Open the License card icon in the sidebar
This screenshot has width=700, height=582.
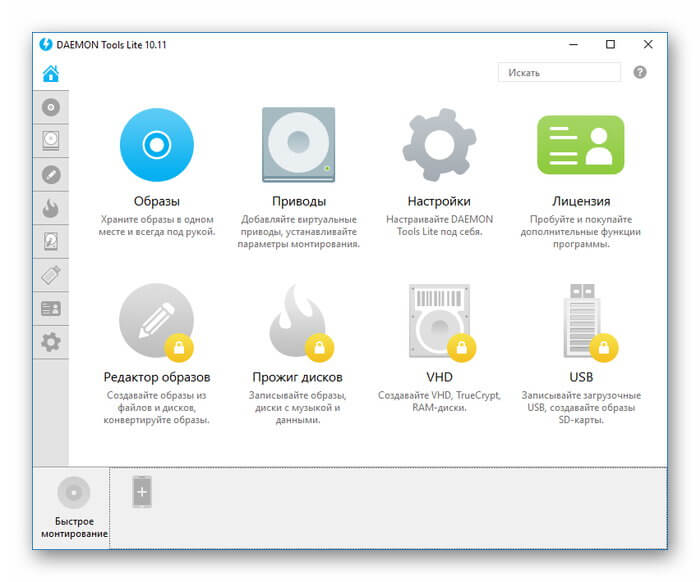(51, 308)
